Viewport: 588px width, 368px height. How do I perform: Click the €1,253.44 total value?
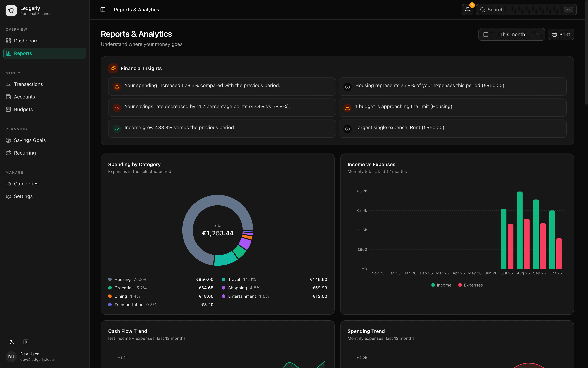coord(218,233)
